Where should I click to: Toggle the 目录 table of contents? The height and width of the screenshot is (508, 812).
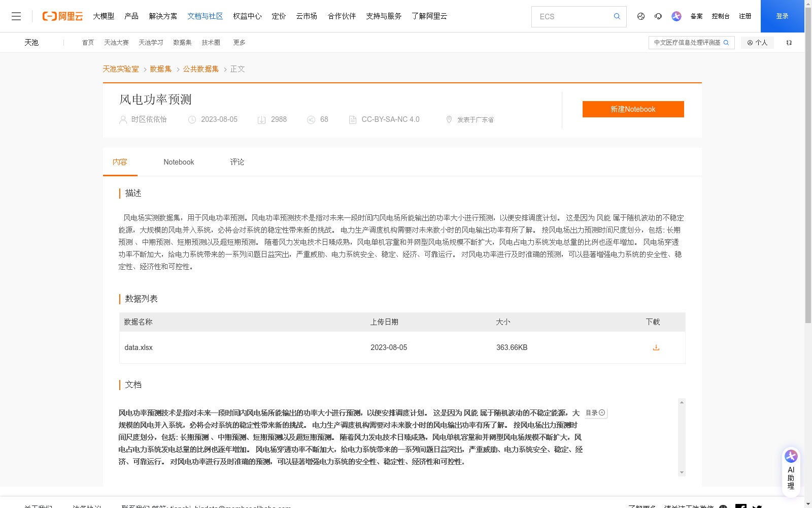[595, 413]
